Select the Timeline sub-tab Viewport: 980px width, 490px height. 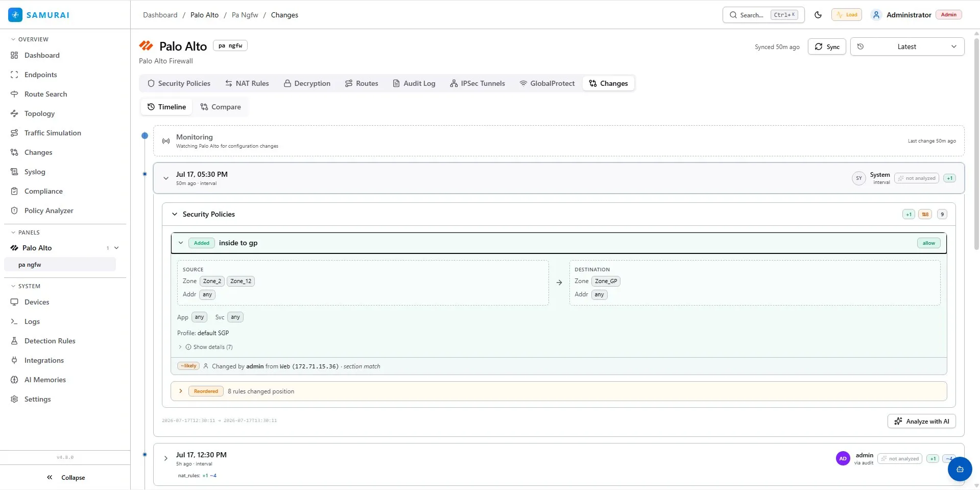(x=166, y=107)
